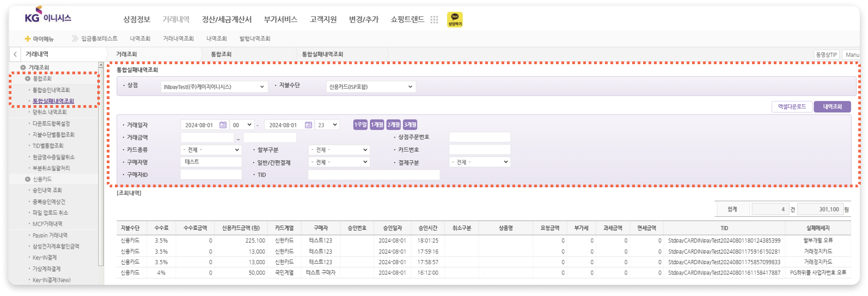868x296 pixels.
Task: Open the KakaoTalk 상담하기 chat icon
Action: [x=455, y=20]
